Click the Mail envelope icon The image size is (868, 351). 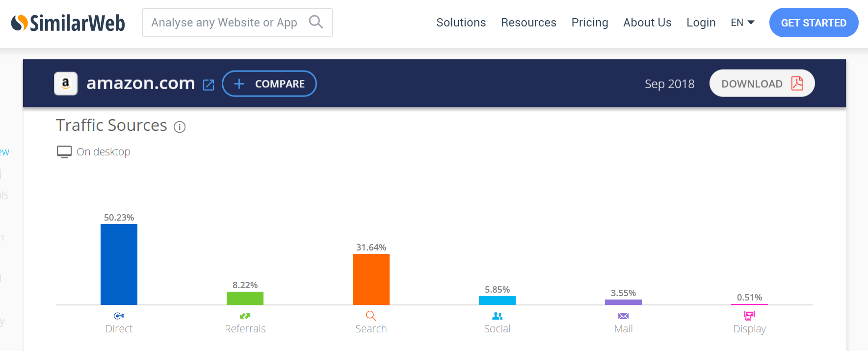pyautogui.click(x=624, y=316)
